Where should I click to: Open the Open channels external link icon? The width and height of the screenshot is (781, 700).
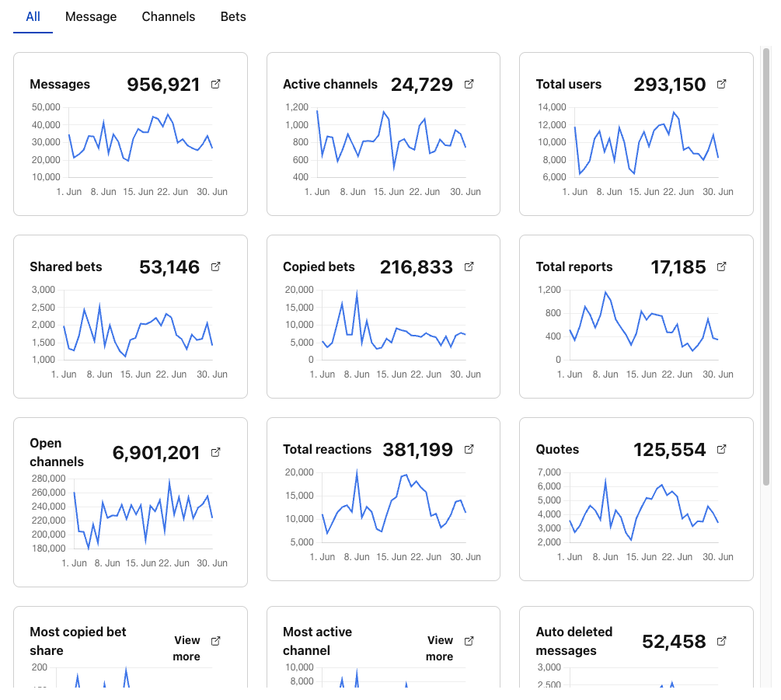point(216,452)
